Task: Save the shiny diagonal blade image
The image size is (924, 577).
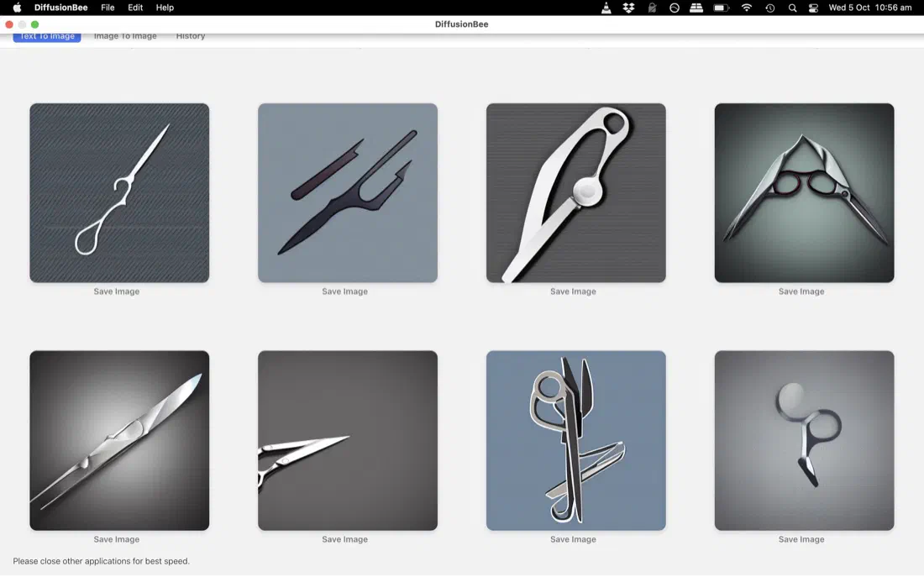Action: click(117, 539)
